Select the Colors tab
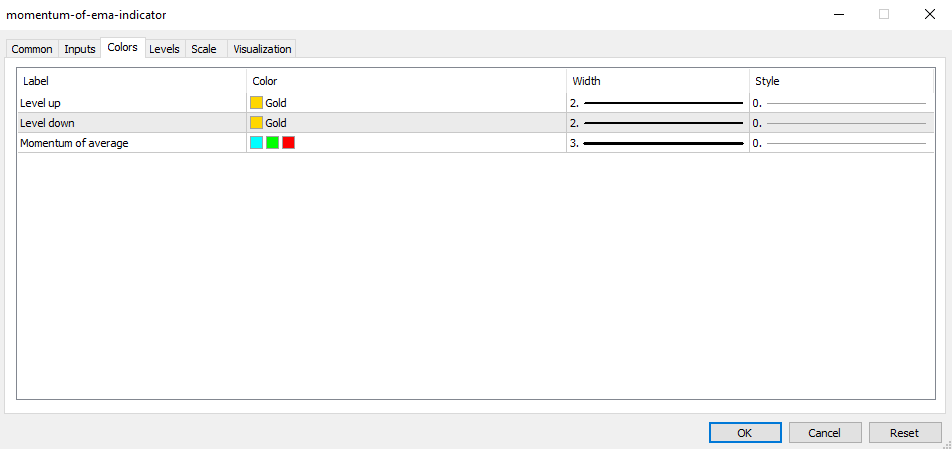 [x=123, y=47]
